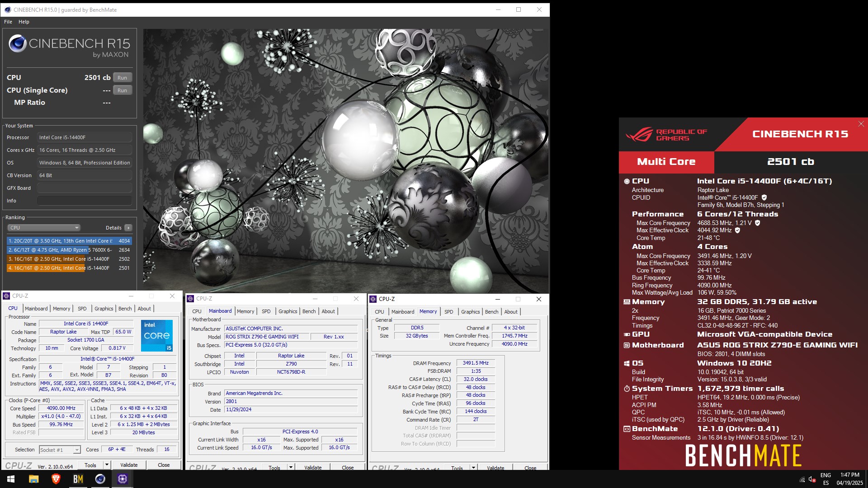868x488 pixels.
Task: Open Bench tab in left CPU-Z window
Action: coord(125,309)
